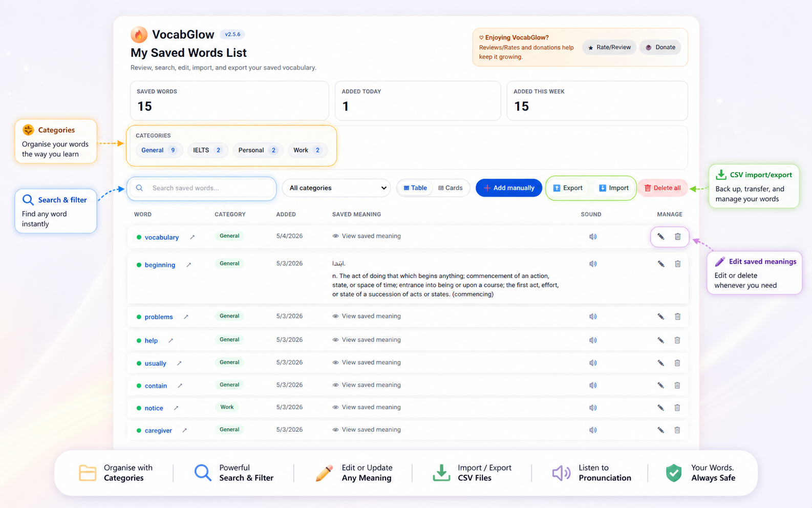Image resolution: width=812 pixels, height=508 pixels.
Task: Show saved meaning for usually
Action: click(x=367, y=362)
